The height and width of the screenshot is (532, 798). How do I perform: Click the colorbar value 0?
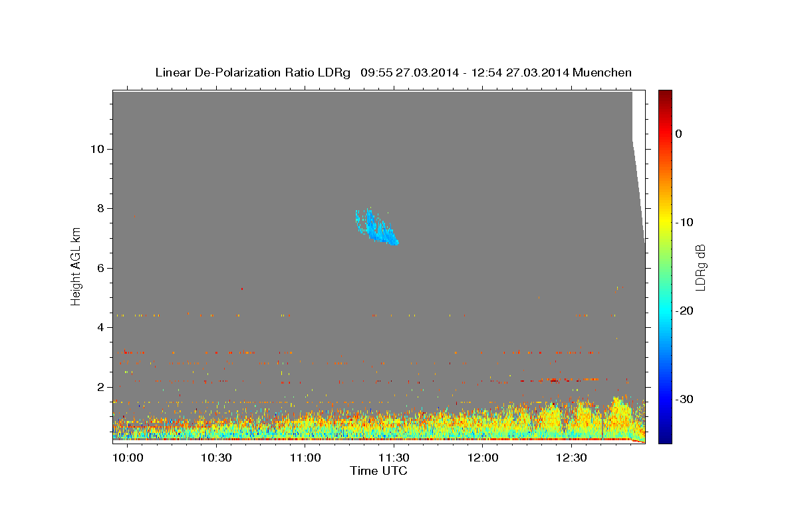[678, 134]
